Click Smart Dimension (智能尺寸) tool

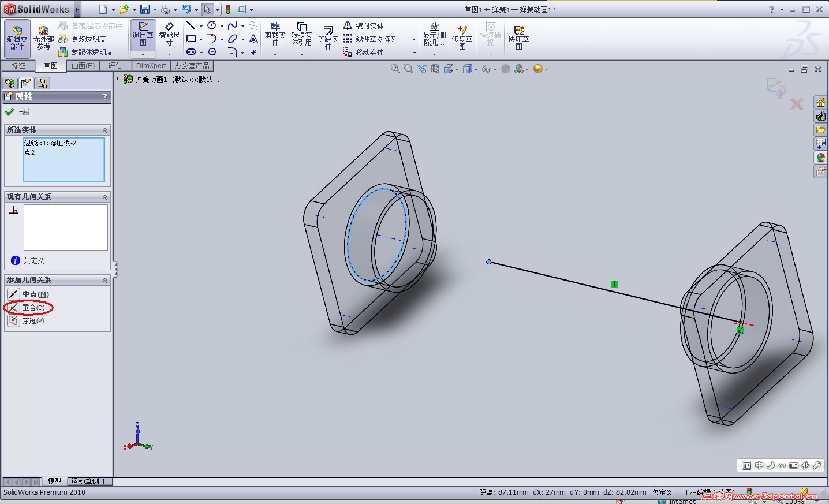tap(169, 34)
